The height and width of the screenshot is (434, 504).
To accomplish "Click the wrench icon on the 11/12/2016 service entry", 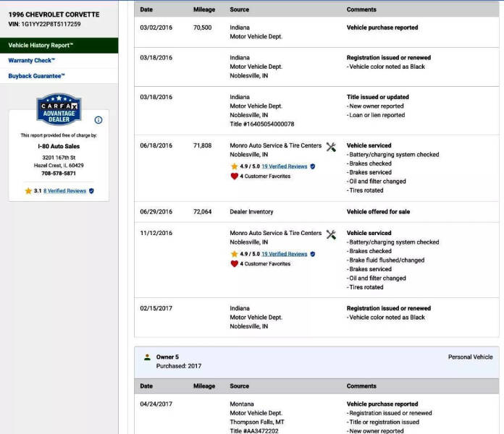I will tap(331, 234).
